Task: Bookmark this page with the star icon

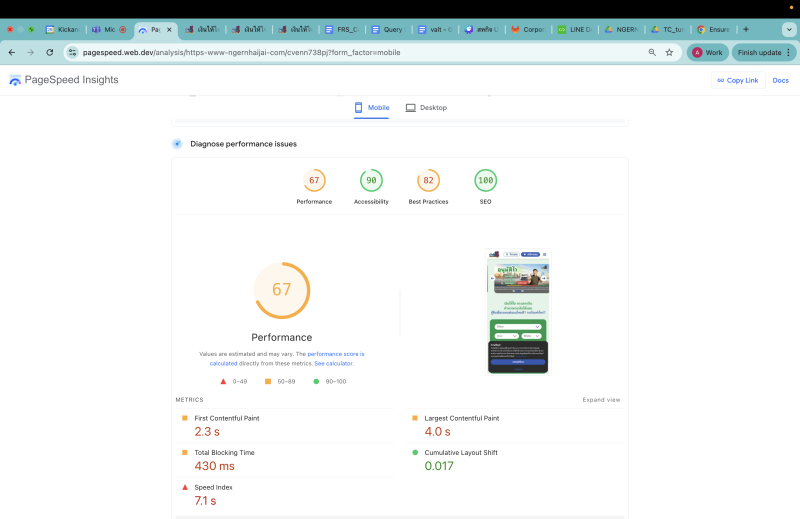Action: [x=670, y=52]
